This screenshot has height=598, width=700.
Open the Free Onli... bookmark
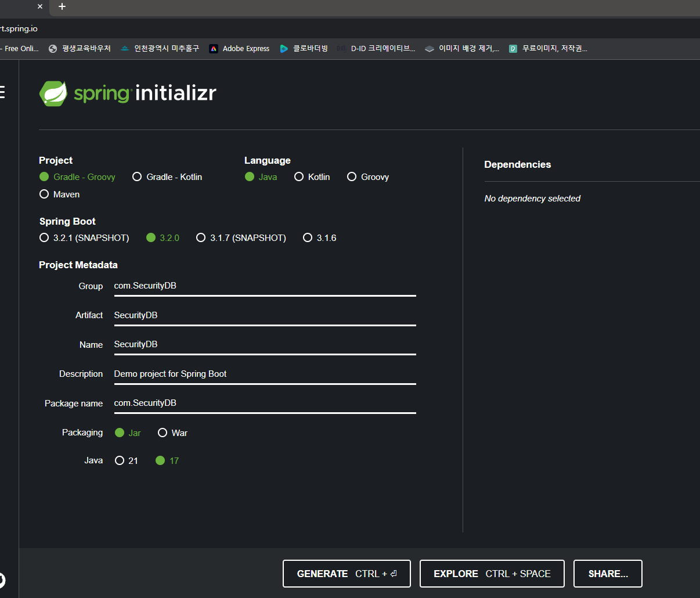19,49
